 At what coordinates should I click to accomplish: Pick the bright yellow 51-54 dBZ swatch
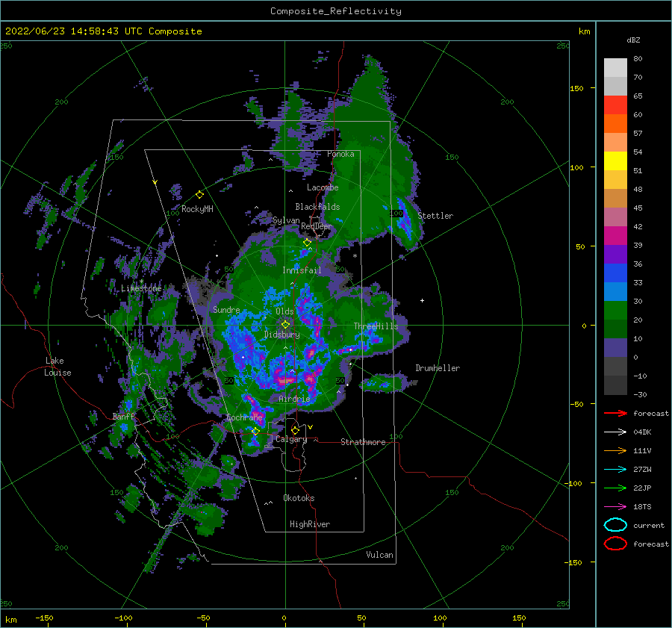click(x=615, y=161)
